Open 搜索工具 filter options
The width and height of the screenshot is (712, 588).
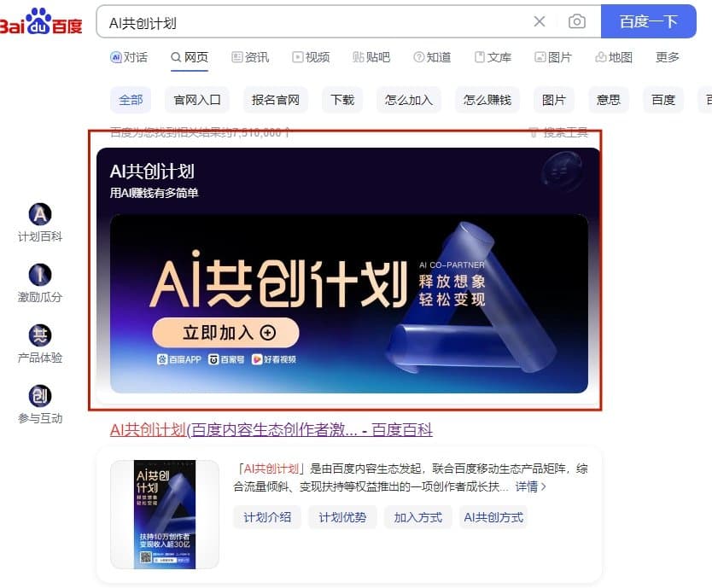(x=559, y=132)
